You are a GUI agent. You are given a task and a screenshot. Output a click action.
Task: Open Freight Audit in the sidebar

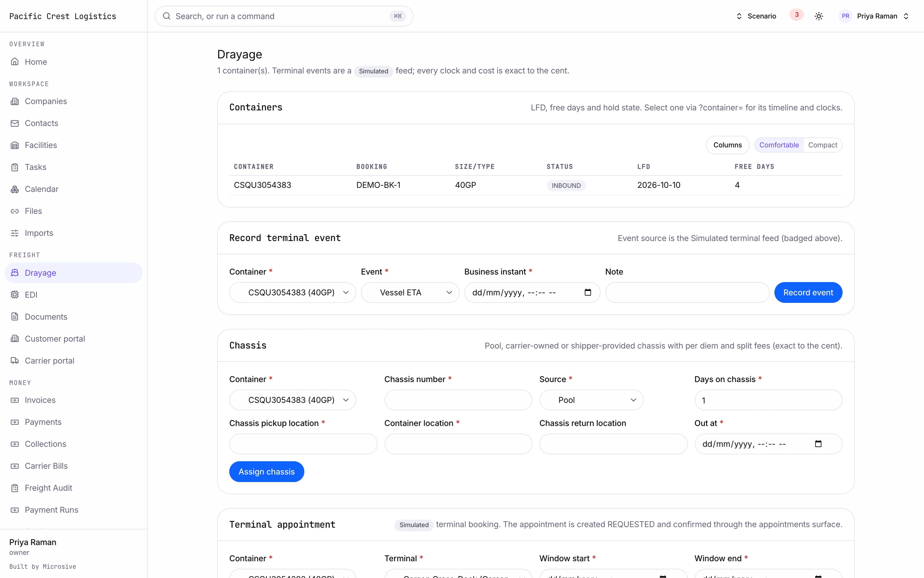pyautogui.click(x=73, y=488)
